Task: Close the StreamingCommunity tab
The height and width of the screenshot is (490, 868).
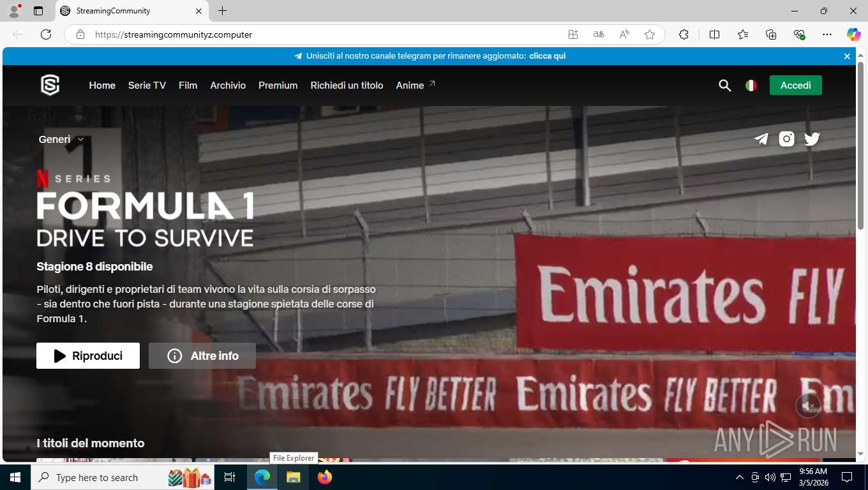Action: click(198, 11)
